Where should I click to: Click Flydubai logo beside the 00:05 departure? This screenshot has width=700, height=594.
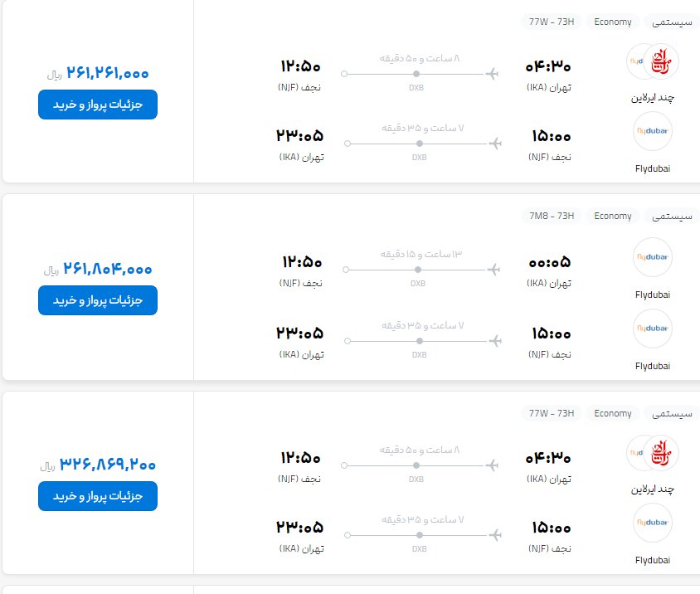pyautogui.click(x=652, y=257)
